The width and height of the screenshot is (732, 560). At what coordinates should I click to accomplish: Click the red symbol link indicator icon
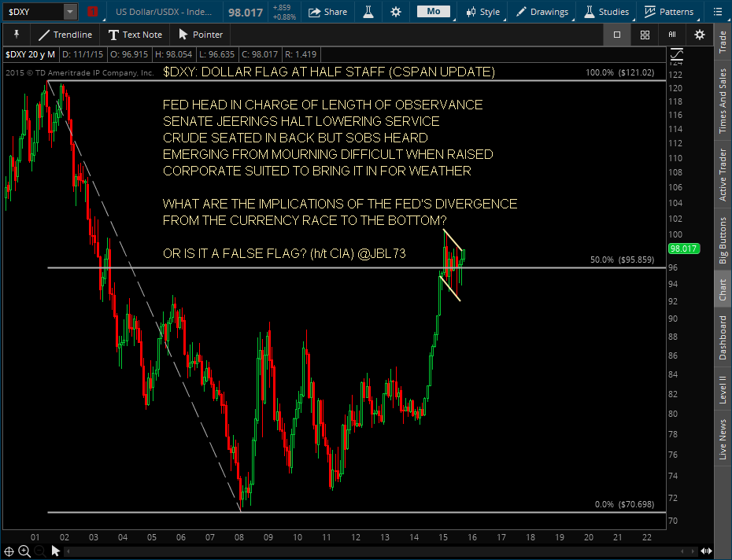click(92, 12)
